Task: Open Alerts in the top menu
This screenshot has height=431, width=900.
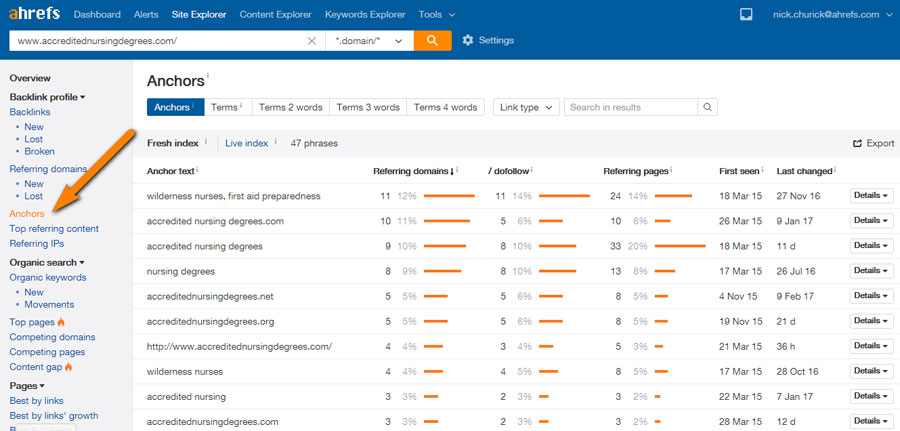Action: click(x=146, y=14)
